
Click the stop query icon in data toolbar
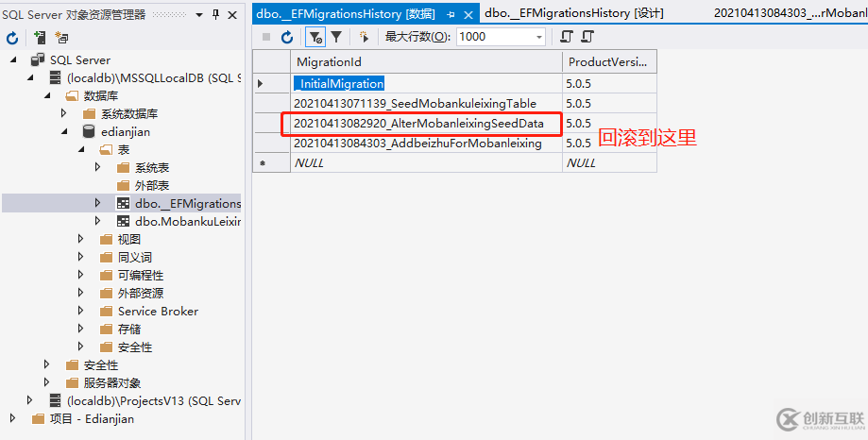tap(266, 37)
